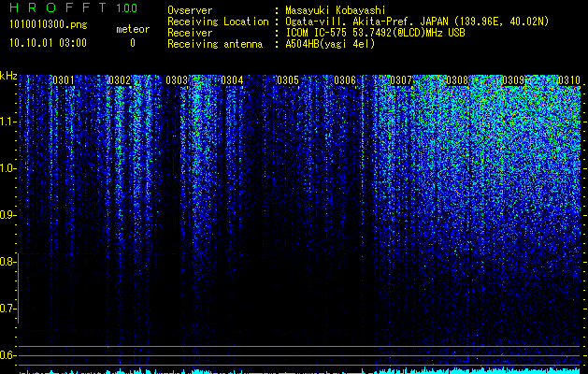Viewport: 588px width, 374px height.
Task: Click the date stamp 10.10.01 03:00
Action: point(48,43)
